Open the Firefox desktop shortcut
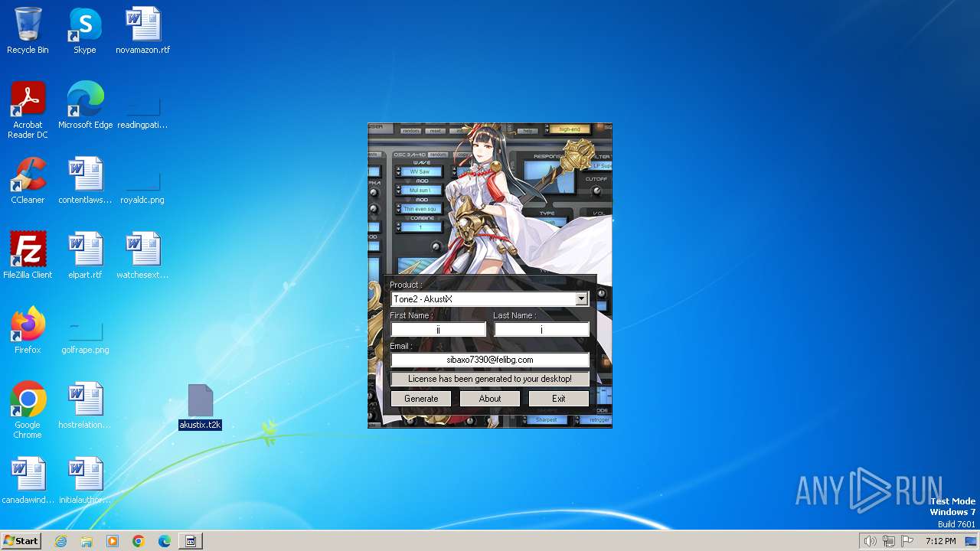Screen dimensions: 980x551 28,331
